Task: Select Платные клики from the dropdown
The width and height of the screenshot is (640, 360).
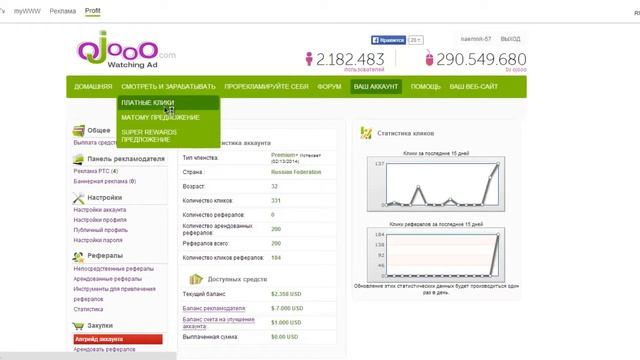Action: (169, 103)
